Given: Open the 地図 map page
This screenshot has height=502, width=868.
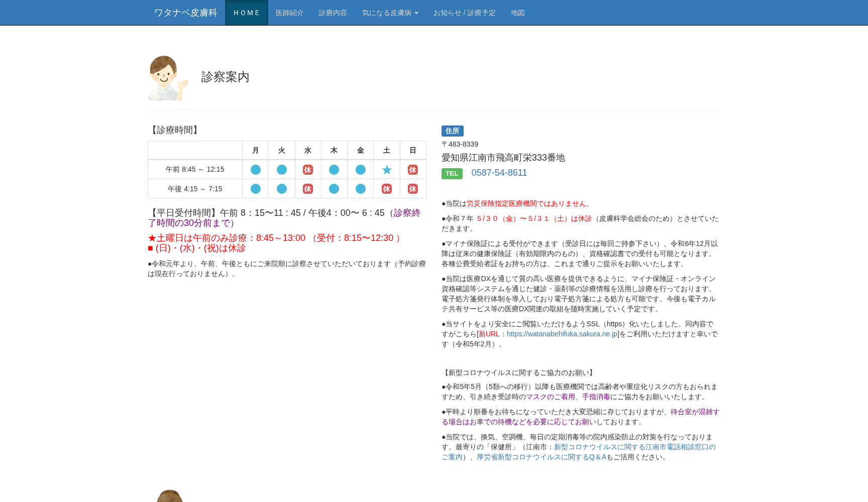Looking at the screenshot, I should 517,13.
